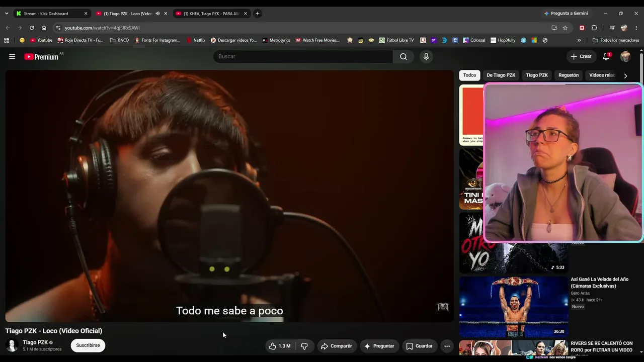Click the Guardar button
This screenshot has width=644, height=362.
[419, 346]
